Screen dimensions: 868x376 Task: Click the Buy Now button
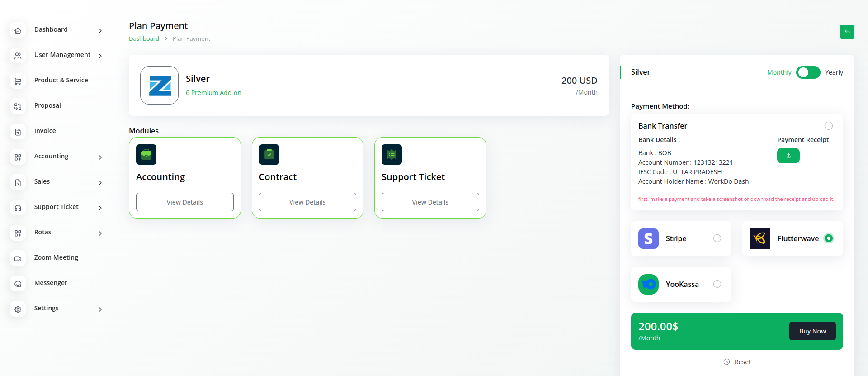(812, 331)
